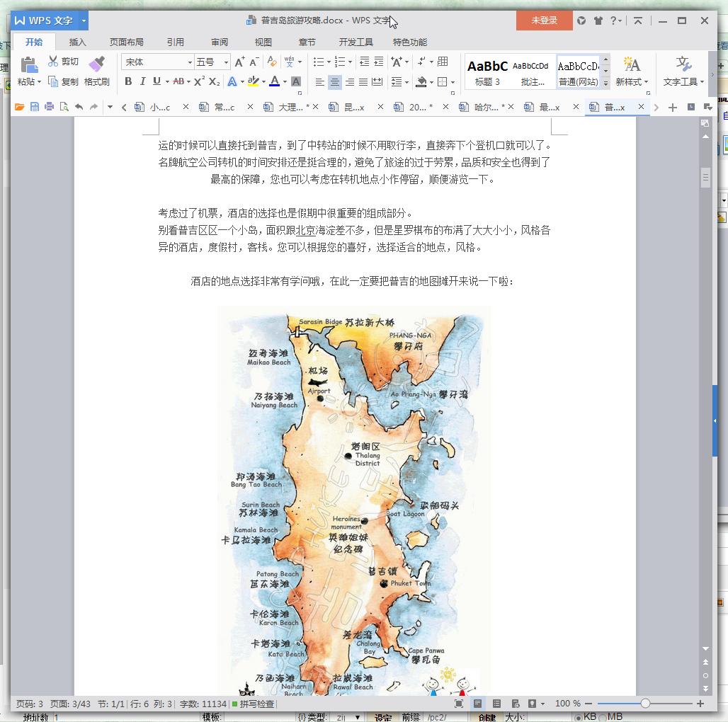The height and width of the screenshot is (722, 728).
Task: Toggle Bold formatting
Action: (129, 81)
